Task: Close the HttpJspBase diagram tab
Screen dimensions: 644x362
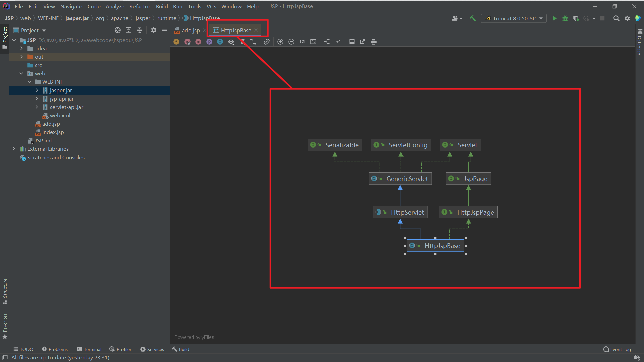Action: pyautogui.click(x=256, y=30)
